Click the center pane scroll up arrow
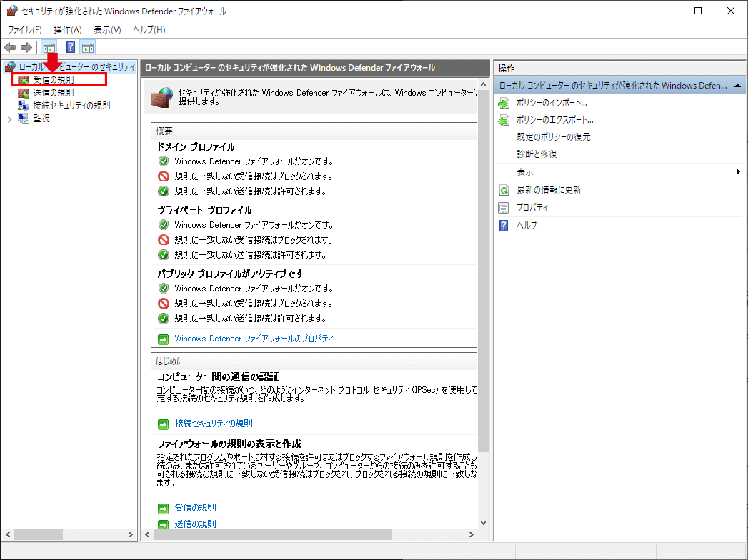748x560 pixels. pyautogui.click(x=483, y=85)
